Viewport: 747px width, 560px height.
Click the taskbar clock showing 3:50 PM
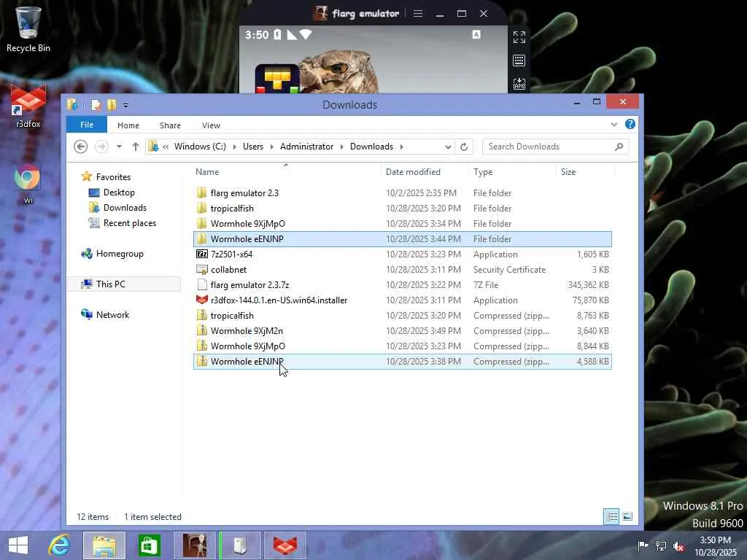[716, 545]
